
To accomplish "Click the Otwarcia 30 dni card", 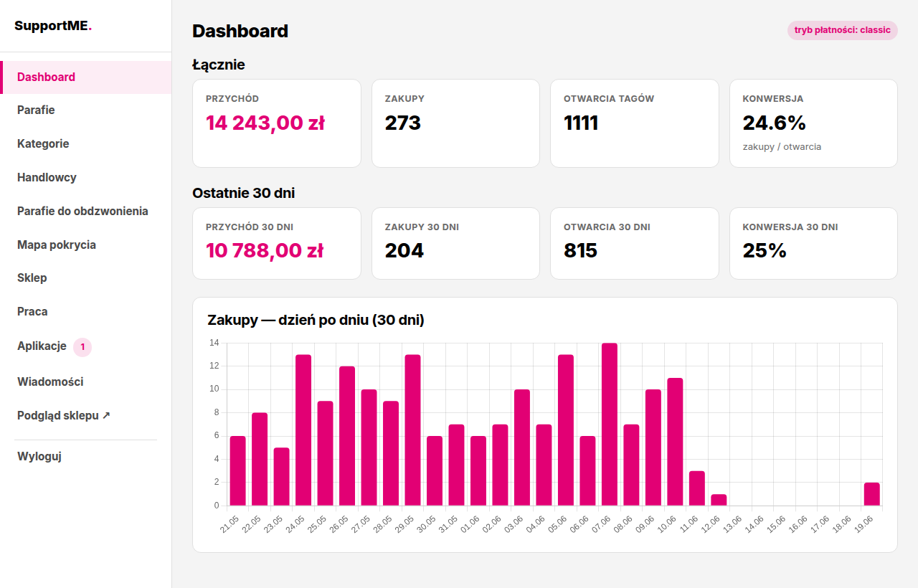I will (x=634, y=243).
